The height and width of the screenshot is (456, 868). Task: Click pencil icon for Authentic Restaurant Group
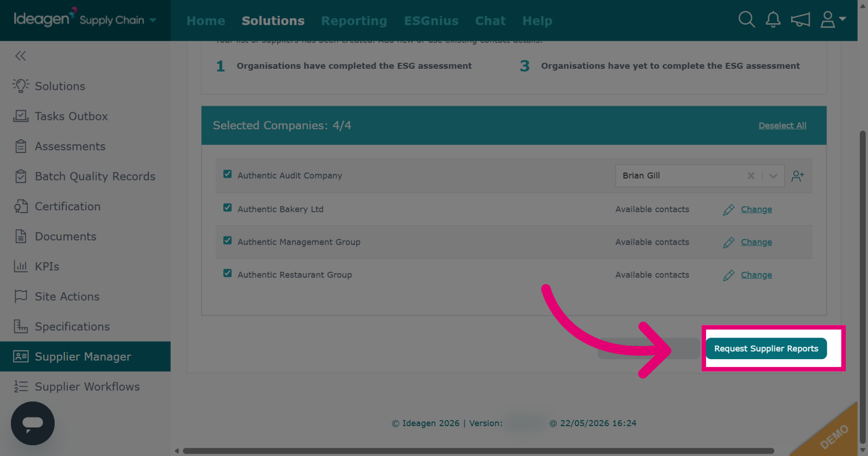click(728, 275)
